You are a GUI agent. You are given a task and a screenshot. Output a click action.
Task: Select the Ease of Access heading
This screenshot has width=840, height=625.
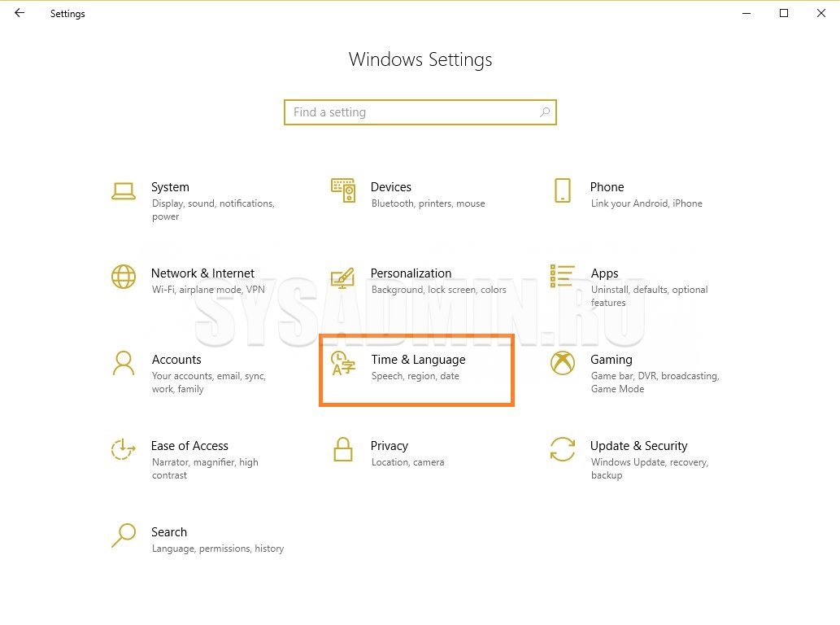[x=189, y=446]
